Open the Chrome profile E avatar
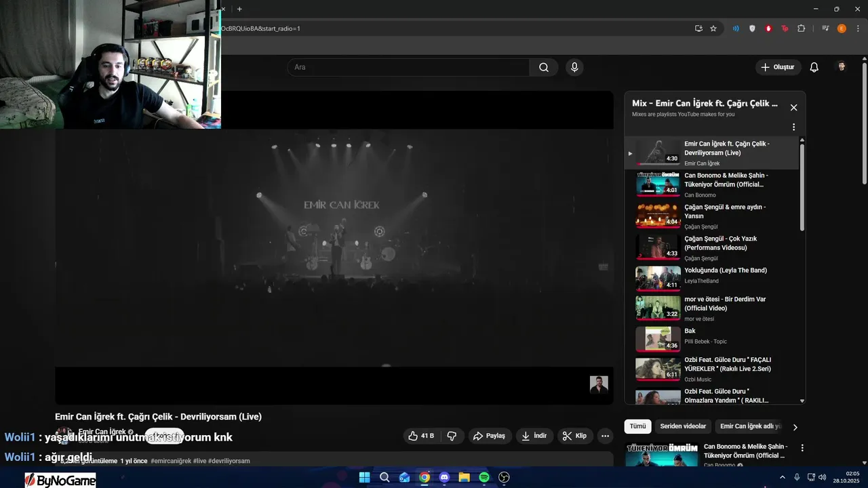 (x=842, y=28)
